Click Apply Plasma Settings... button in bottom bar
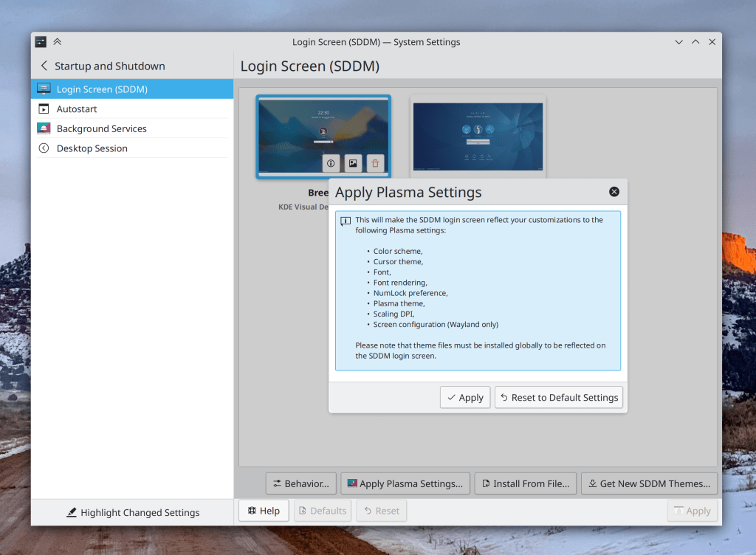 405,483
